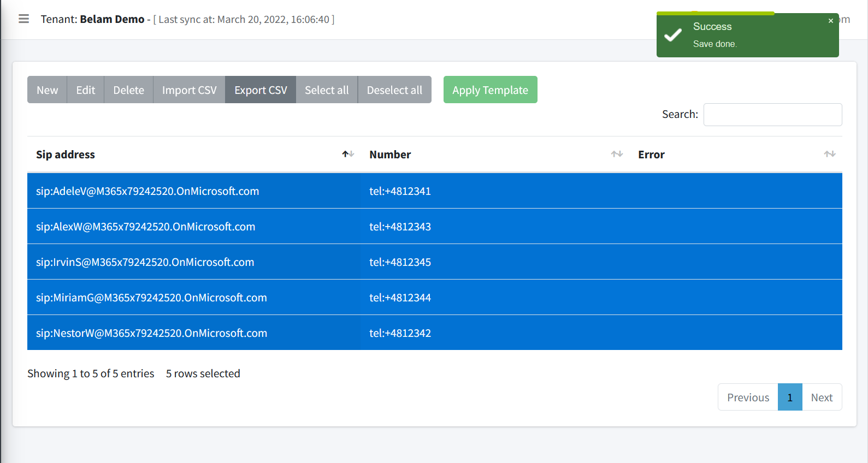Delete the selected rows

128,90
